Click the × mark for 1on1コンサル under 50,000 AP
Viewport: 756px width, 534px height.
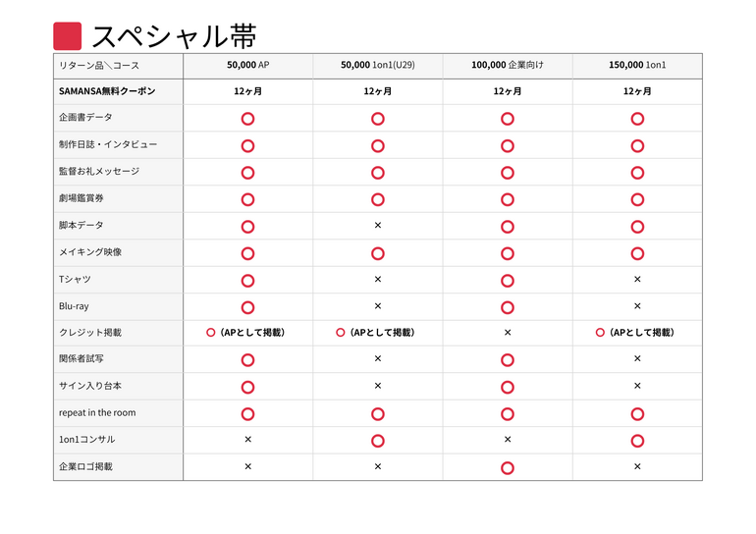pos(247,440)
